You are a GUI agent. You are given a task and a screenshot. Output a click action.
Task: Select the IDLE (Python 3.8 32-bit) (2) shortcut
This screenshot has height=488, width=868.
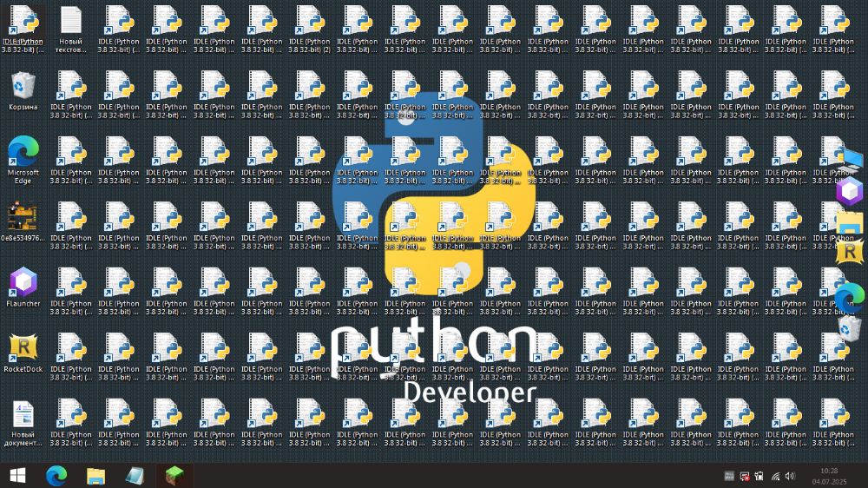tap(310, 29)
